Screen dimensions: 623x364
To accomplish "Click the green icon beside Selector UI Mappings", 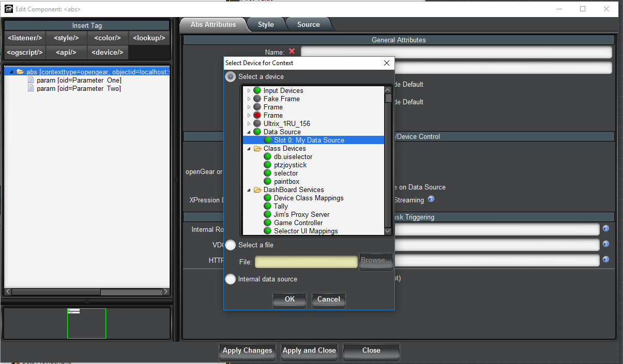I will pos(267,231).
